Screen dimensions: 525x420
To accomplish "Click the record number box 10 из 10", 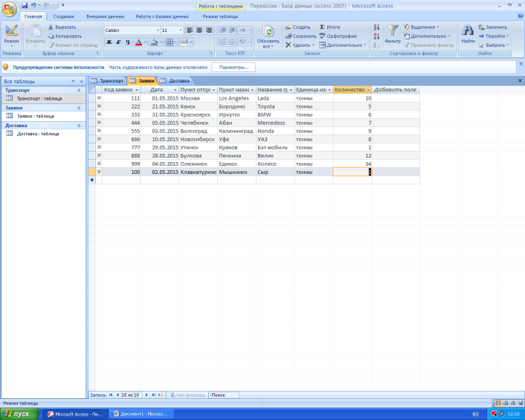I will (130, 395).
